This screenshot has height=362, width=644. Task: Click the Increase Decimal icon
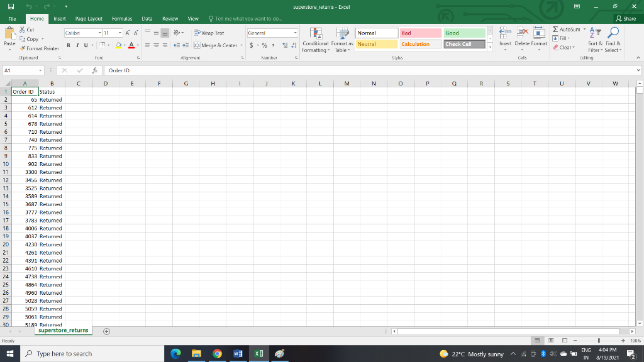point(284,45)
